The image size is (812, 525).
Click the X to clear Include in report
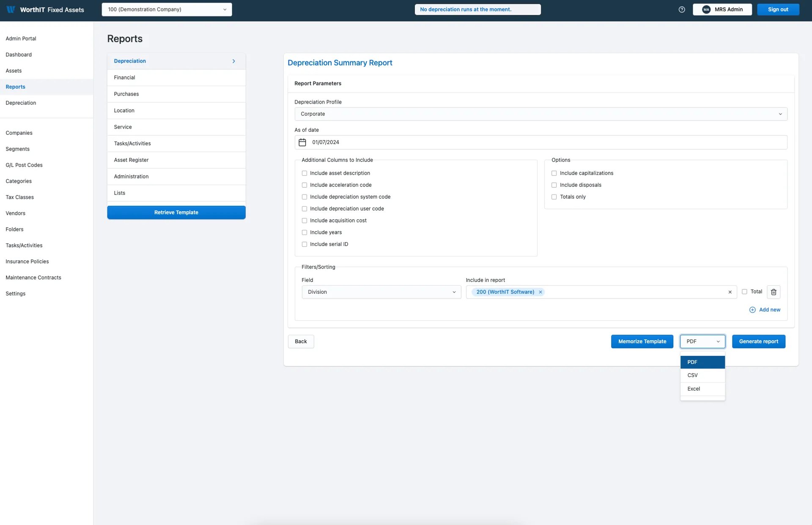(730, 292)
